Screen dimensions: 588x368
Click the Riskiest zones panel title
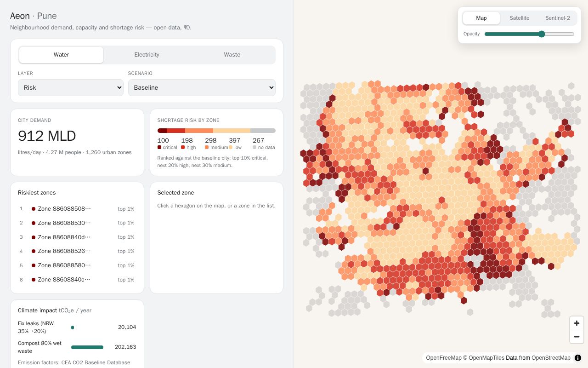(x=37, y=193)
